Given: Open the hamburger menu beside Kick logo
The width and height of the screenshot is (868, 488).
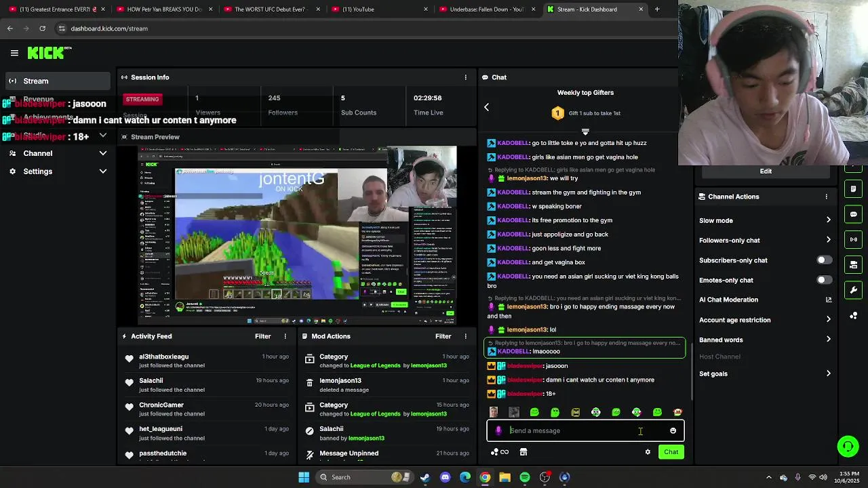Looking at the screenshot, I should [x=14, y=53].
